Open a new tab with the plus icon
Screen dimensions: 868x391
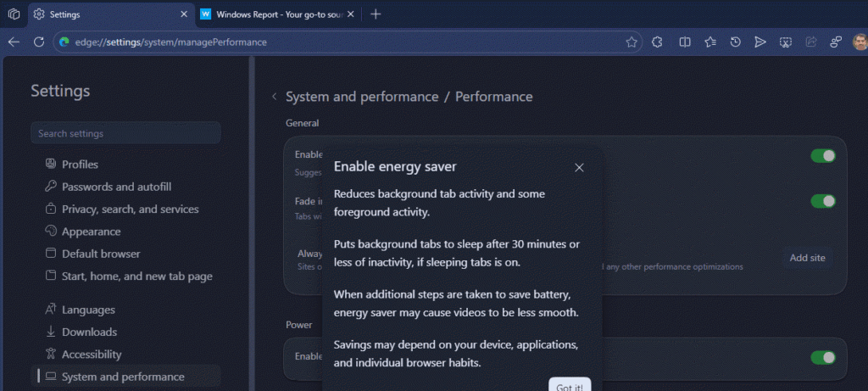tap(376, 14)
